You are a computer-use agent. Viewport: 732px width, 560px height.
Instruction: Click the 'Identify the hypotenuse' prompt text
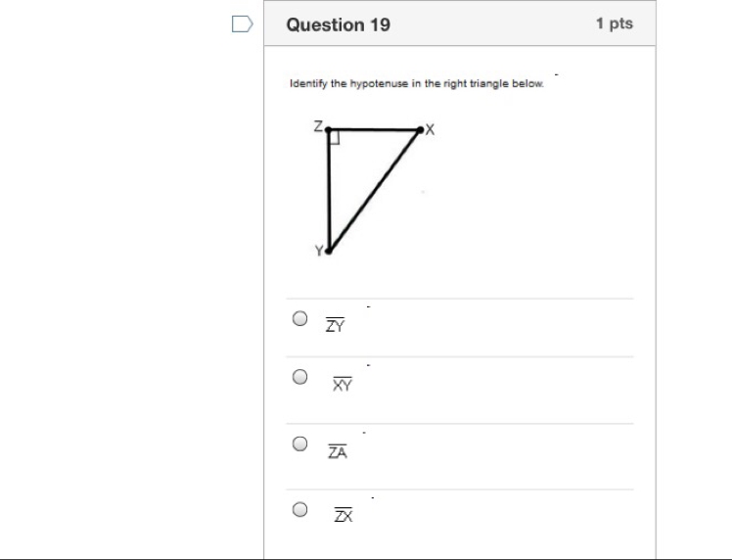417,83
